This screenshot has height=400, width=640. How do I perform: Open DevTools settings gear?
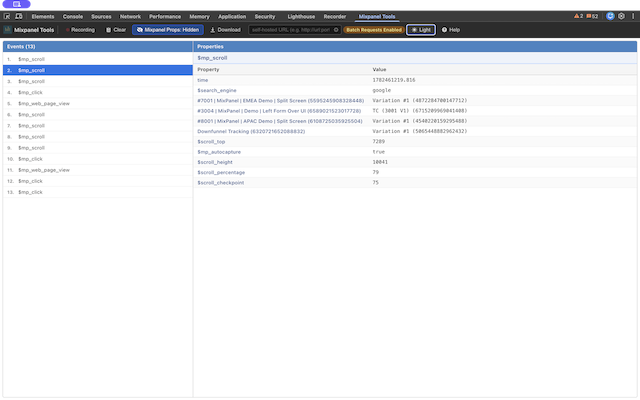(621, 16)
